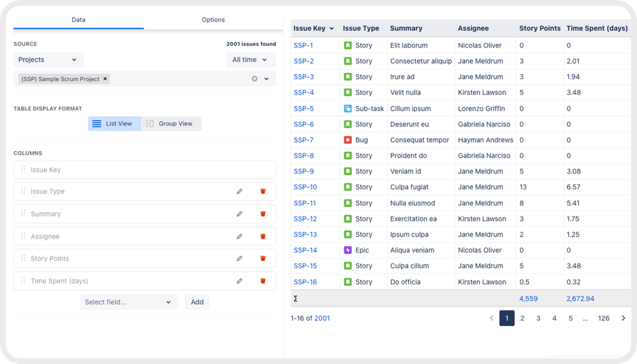Clear the project selection with circle X icon
The width and height of the screenshot is (637, 364).
(254, 79)
